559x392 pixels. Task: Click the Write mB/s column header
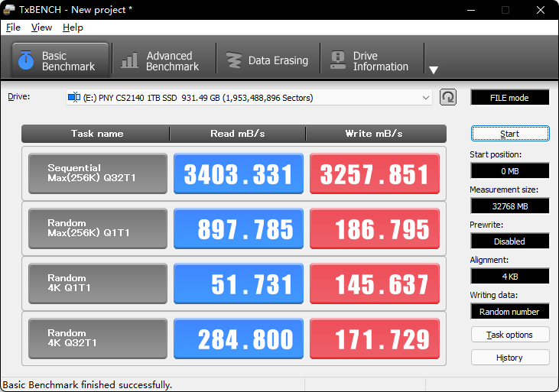coord(376,134)
